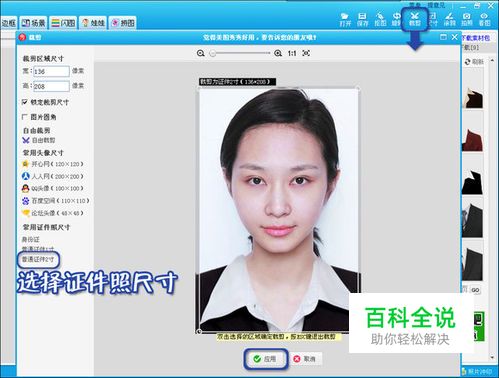
Task: Click the 刷新 refresh icon in right panel
Action: (474, 62)
